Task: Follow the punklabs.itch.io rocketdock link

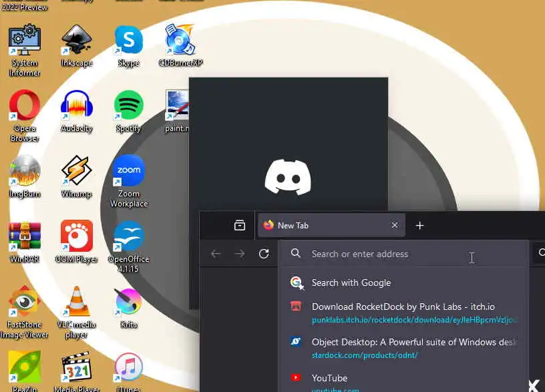Action: 415,320
